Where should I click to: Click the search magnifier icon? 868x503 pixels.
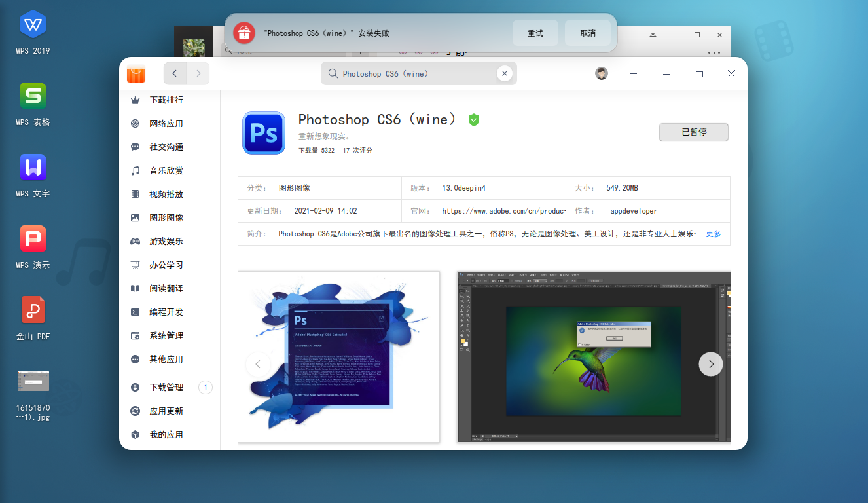(x=333, y=74)
